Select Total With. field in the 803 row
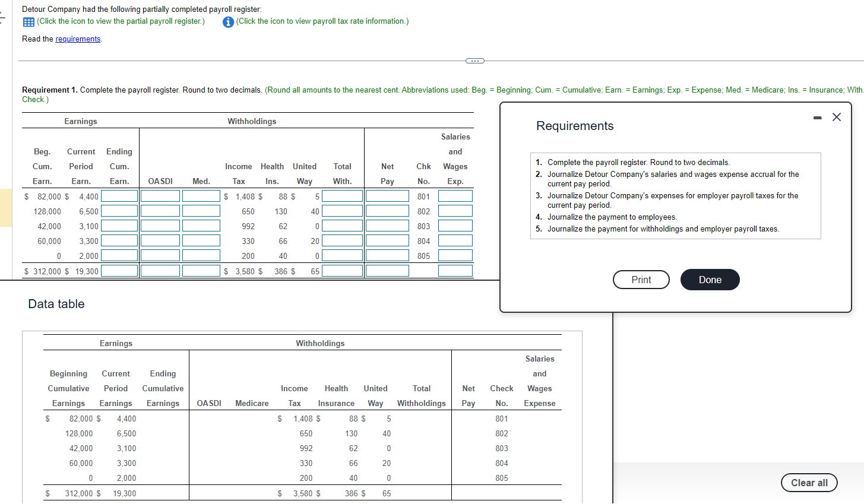The width and height of the screenshot is (864, 504). coord(343,226)
